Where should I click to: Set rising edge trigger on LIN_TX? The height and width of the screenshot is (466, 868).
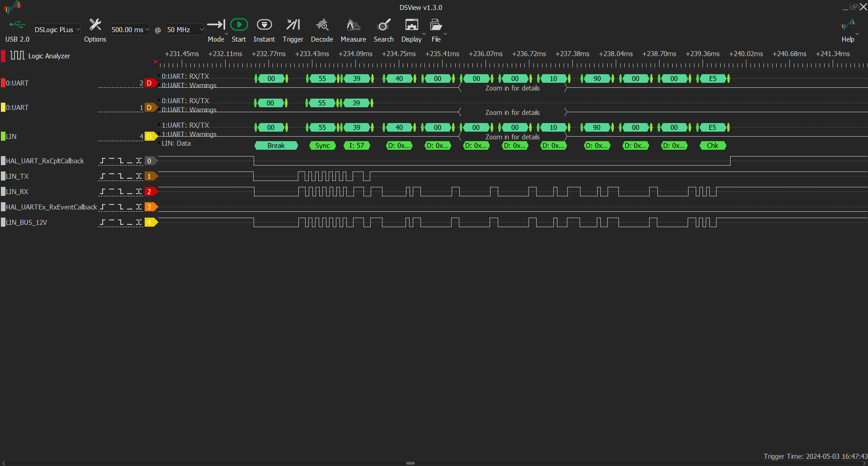[103, 176]
